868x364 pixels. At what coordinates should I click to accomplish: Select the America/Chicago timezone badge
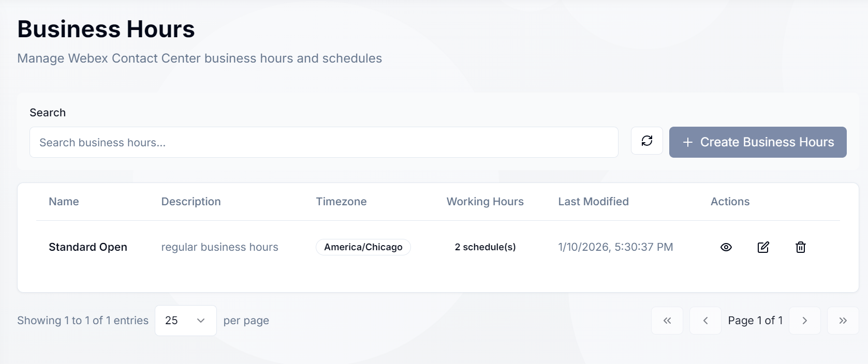point(363,247)
